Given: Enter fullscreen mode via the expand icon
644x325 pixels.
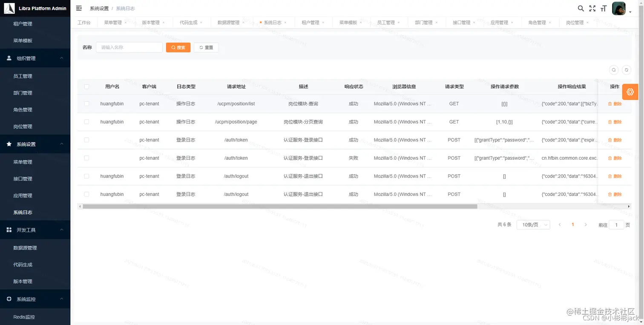Looking at the screenshot, I should pos(592,8).
